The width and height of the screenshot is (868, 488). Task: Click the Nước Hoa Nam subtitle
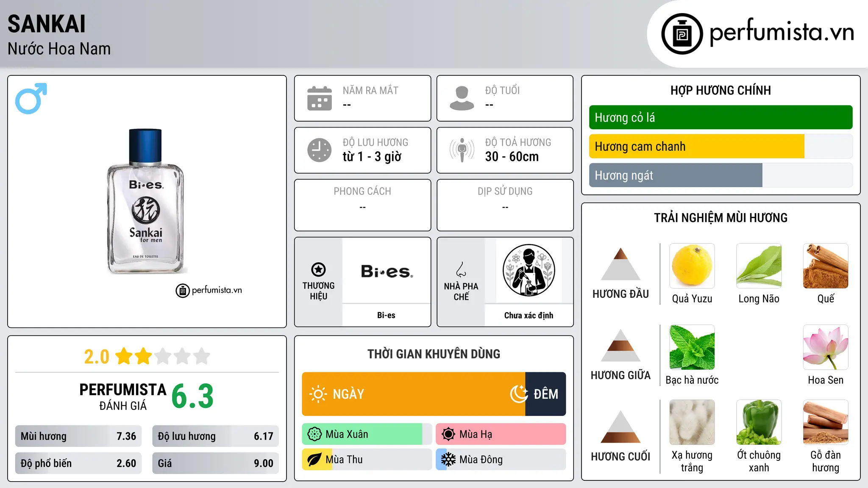pos(59,49)
